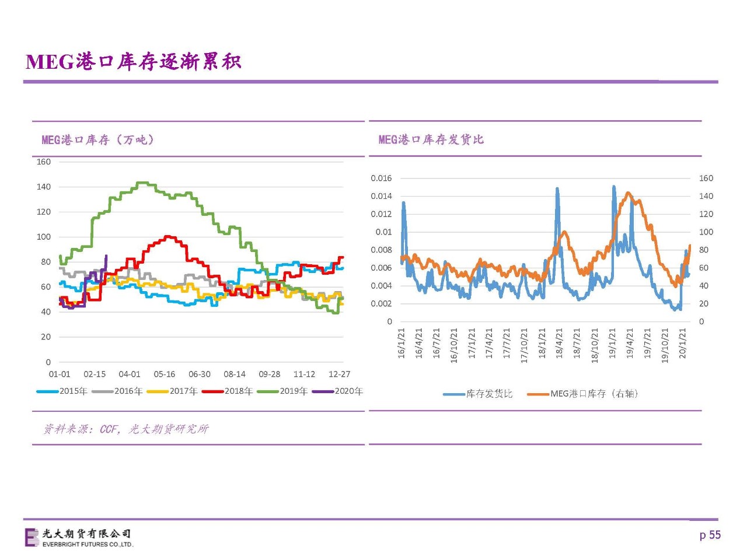The height and width of the screenshot is (560, 747).
Task: Click the x-axis label "06-30"
Action: [200, 374]
